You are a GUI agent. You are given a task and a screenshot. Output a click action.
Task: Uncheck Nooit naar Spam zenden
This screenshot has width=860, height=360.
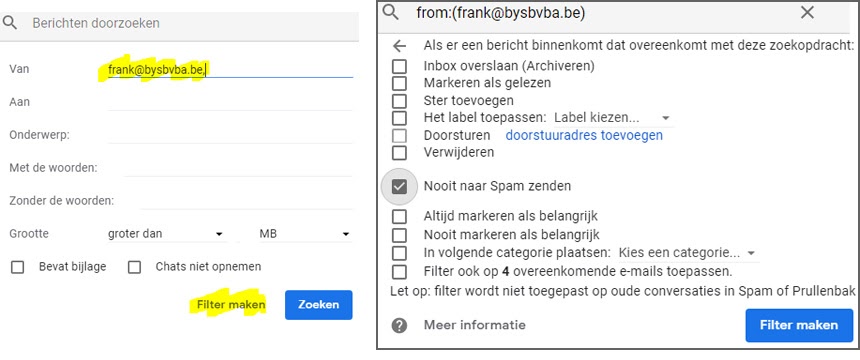(x=399, y=187)
